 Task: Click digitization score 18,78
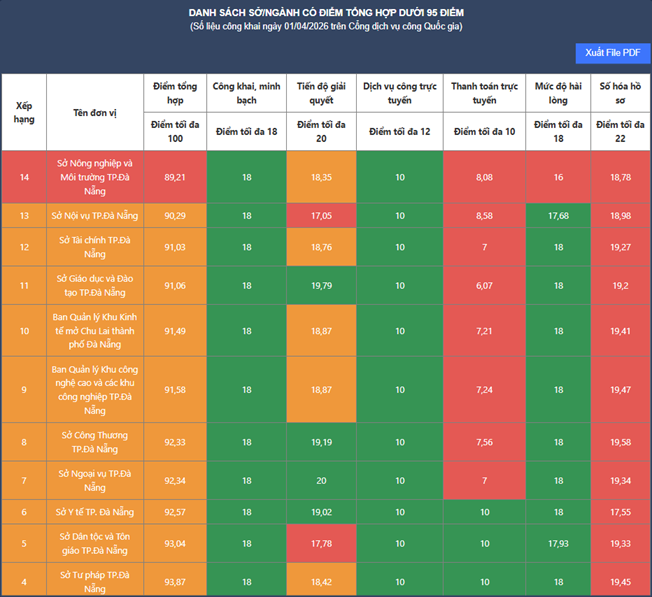point(620,177)
